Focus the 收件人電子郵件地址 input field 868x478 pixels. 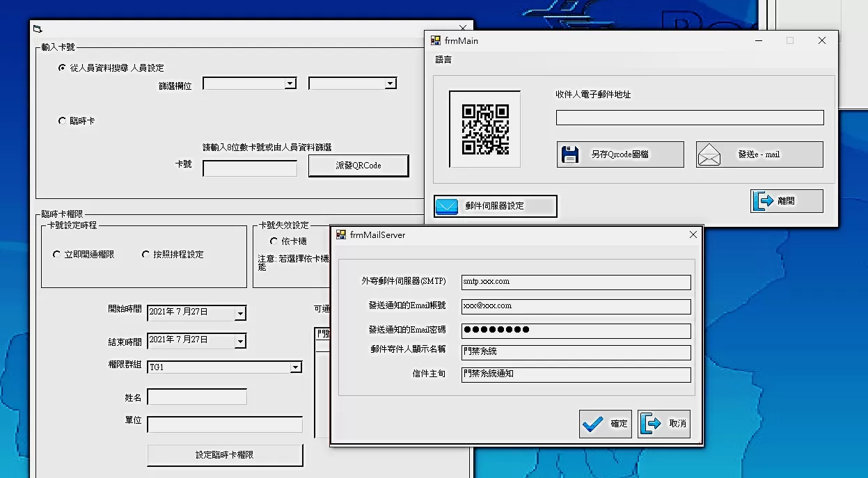tap(690, 118)
